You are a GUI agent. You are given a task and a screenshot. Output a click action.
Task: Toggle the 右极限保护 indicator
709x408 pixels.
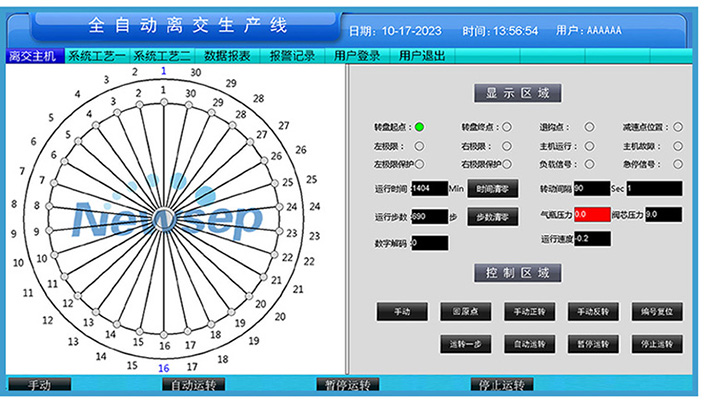pyautogui.click(x=507, y=164)
